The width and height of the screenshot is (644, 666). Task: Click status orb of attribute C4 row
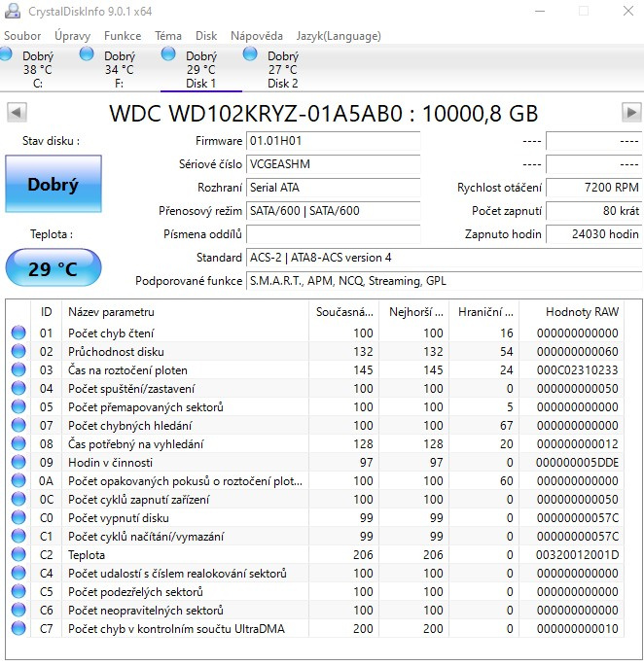[x=18, y=573]
